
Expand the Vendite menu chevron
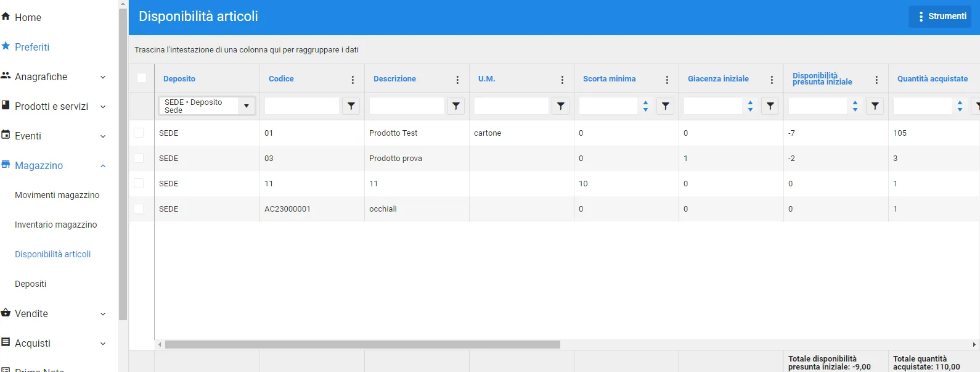click(103, 314)
